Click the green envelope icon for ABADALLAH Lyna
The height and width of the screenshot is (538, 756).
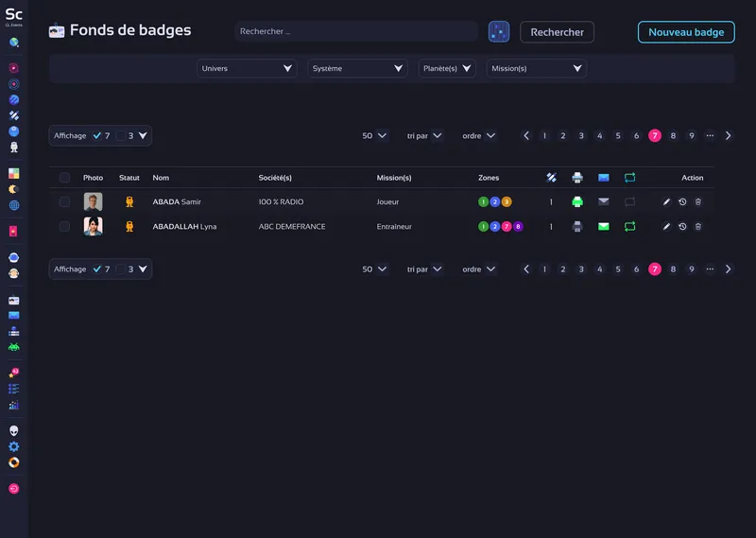pos(604,226)
